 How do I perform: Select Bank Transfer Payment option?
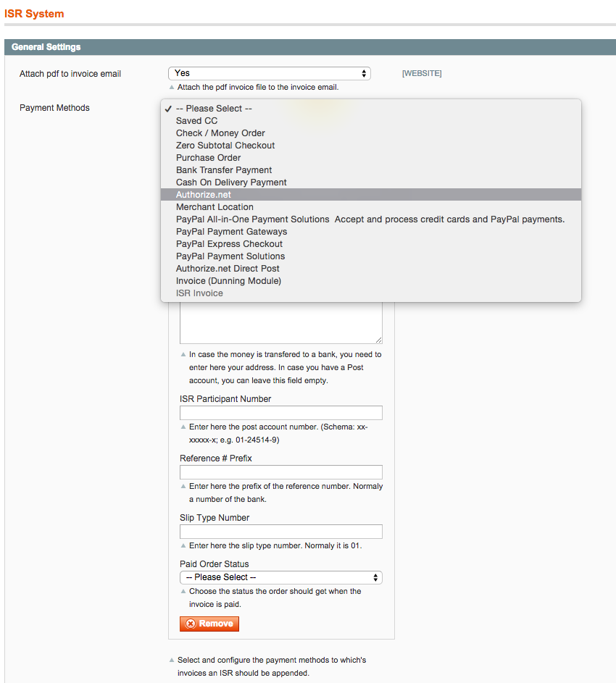pos(224,170)
